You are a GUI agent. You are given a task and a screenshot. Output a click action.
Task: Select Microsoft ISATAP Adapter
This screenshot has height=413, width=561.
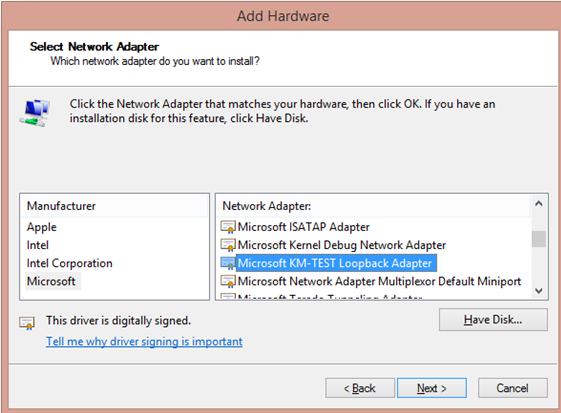pos(303,227)
